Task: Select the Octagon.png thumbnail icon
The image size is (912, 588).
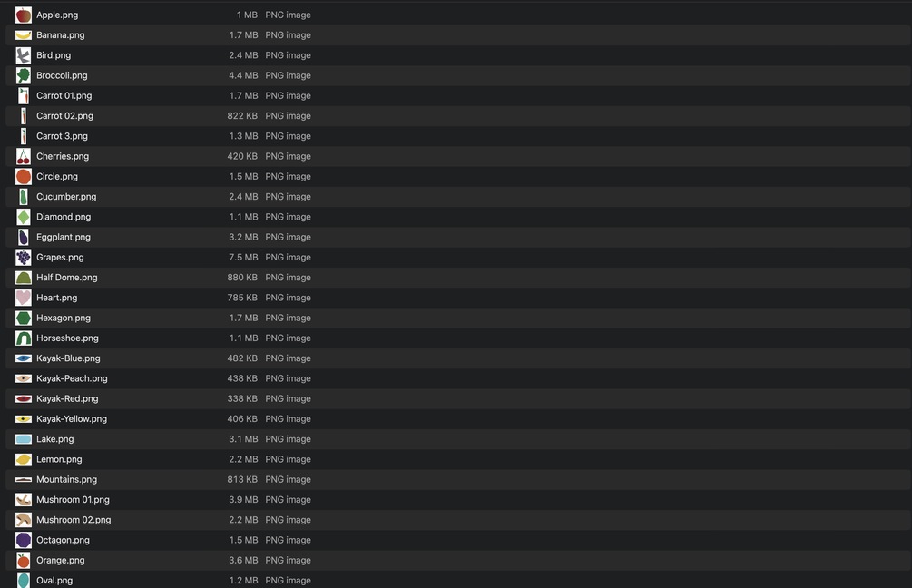Action: coord(24,540)
